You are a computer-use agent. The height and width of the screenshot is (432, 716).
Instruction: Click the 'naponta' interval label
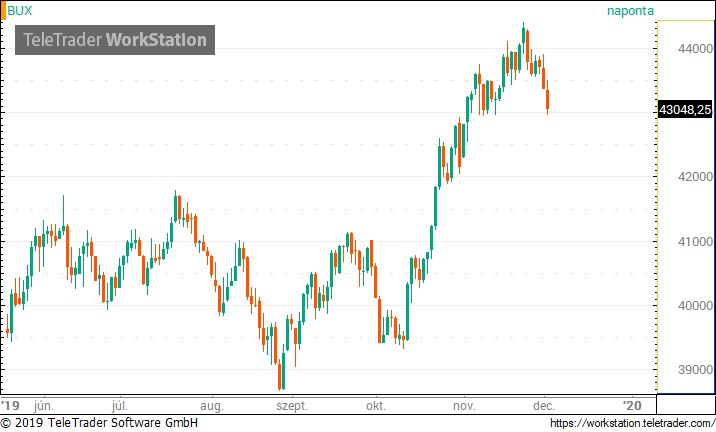pyautogui.click(x=630, y=11)
